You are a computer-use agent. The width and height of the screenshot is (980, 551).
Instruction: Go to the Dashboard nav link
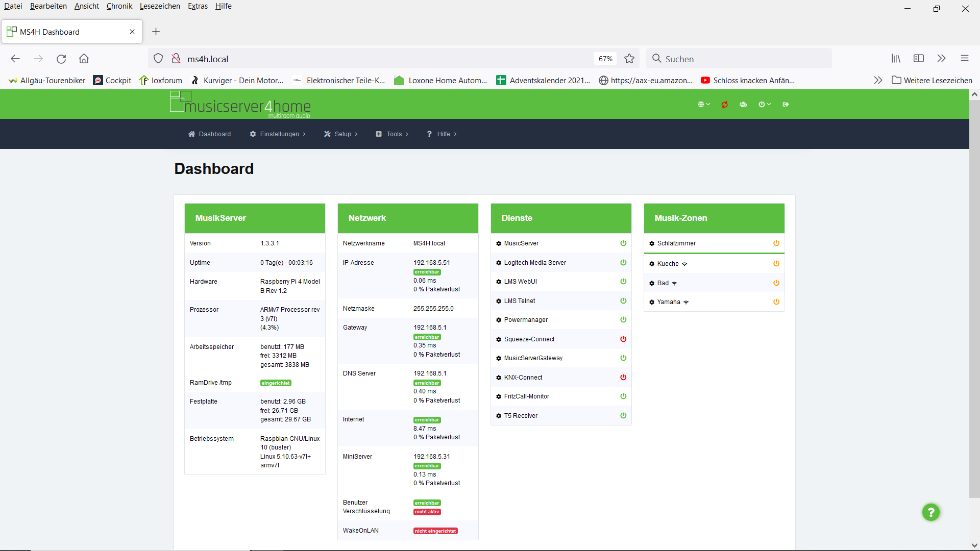(x=210, y=134)
